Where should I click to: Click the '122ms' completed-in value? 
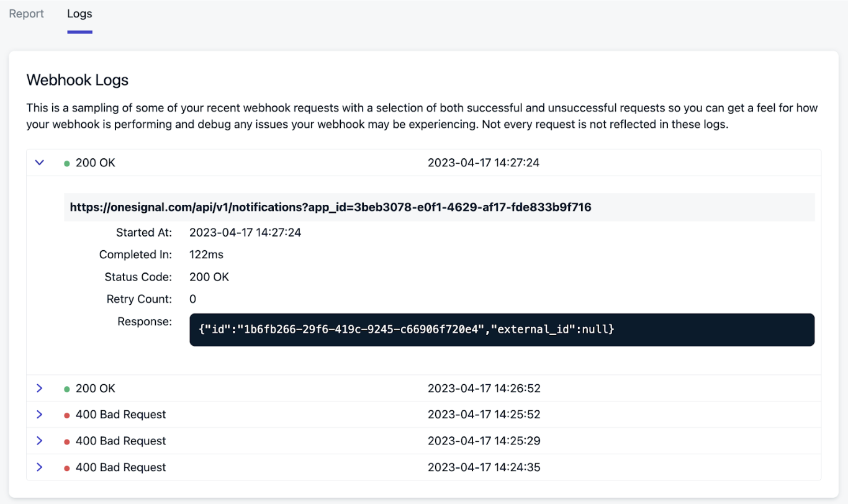[206, 254]
